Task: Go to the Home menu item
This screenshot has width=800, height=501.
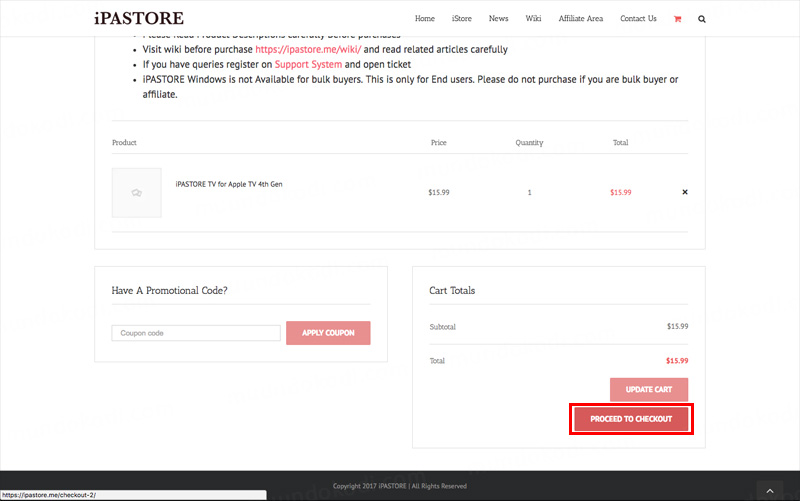Action: pyautogui.click(x=424, y=18)
